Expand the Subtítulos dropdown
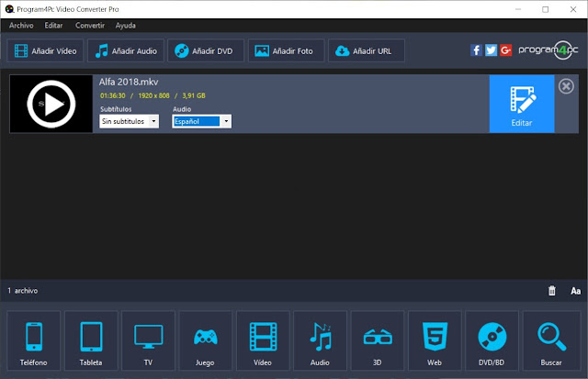Screen dimensions: 588x379 [129, 121]
